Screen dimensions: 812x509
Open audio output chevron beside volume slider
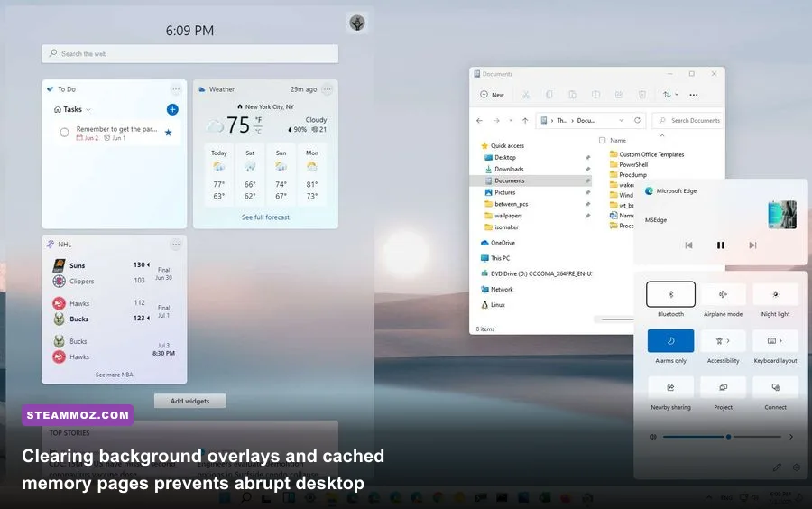click(790, 437)
